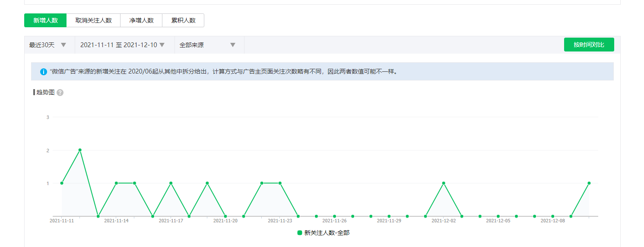View the 累积人数 tab

tap(183, 20)
